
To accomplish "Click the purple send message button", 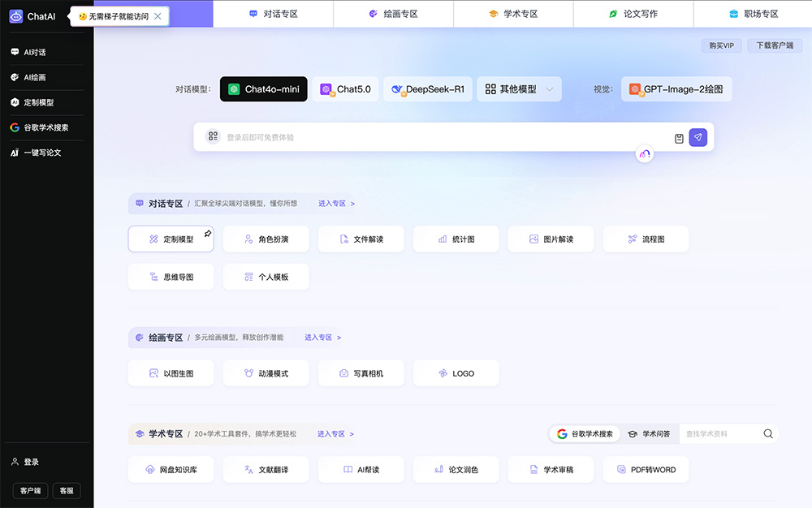I will (x=698, y=137).
